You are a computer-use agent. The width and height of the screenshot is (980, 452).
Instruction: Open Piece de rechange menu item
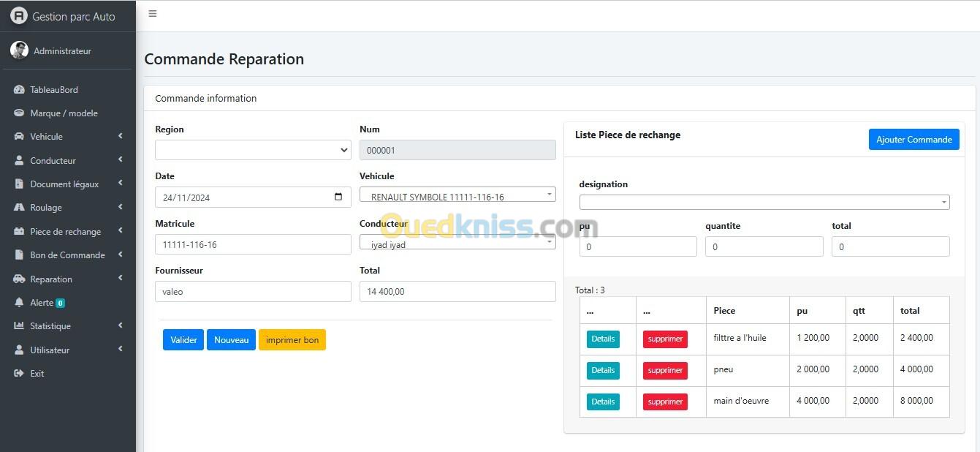(x=66, y=232)
